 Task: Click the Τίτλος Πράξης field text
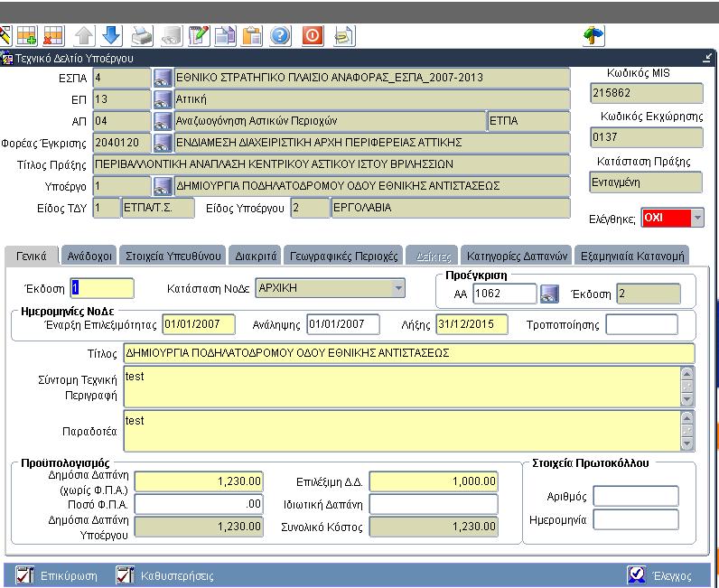pyautogui.click(x=331, y=164)
